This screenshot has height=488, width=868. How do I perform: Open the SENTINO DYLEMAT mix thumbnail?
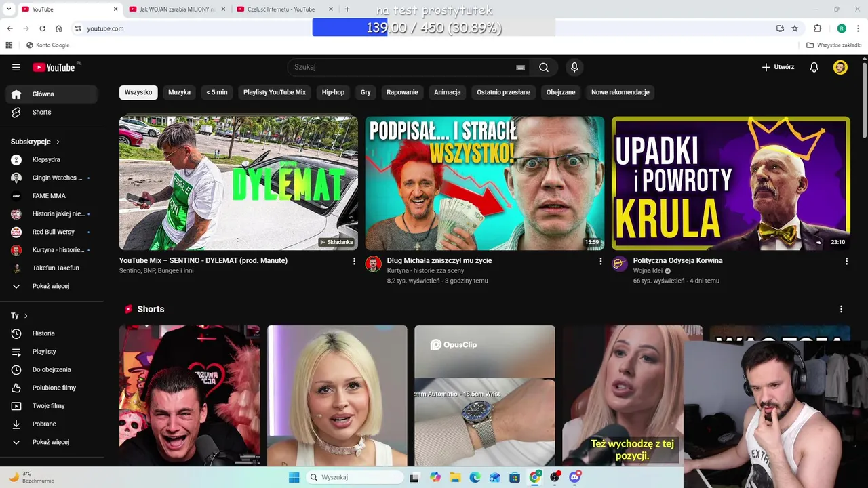pyautogui.click(x=239, y=183)
